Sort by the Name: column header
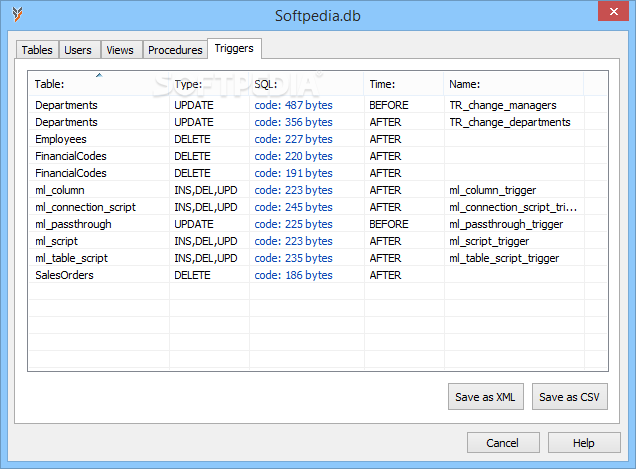636x469 pixels. 514,84
